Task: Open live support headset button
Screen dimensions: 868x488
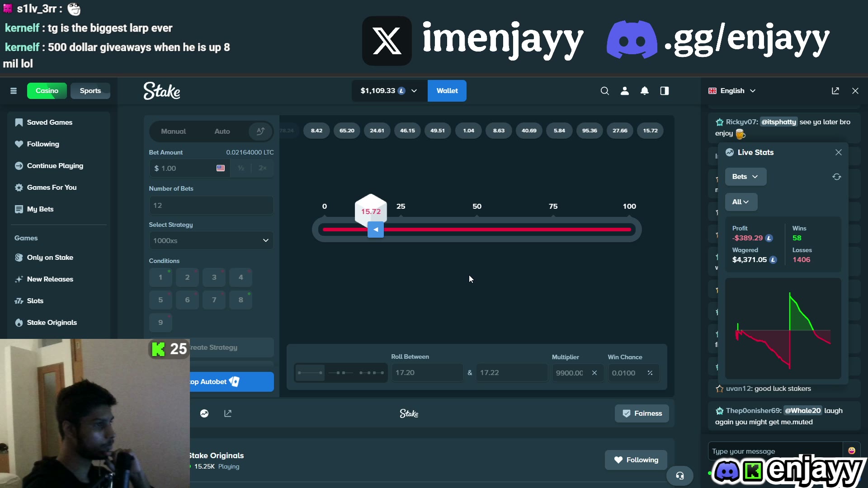Action: click(680, 475)
